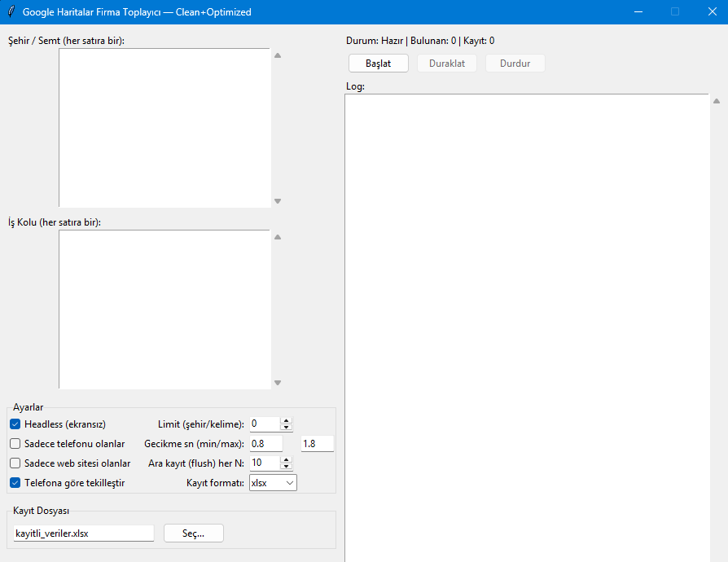
Task: Focus the Şehir / Semt text area
Action: click(164, 128)
